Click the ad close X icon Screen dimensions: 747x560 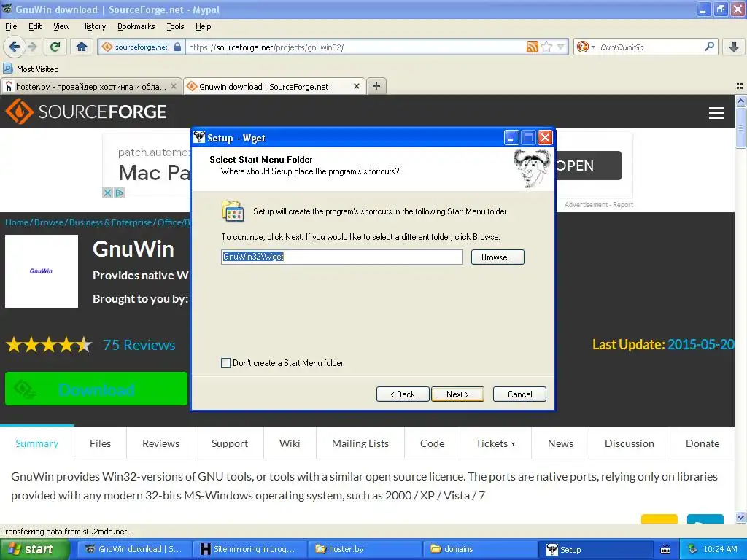click(x=108, y=192)
